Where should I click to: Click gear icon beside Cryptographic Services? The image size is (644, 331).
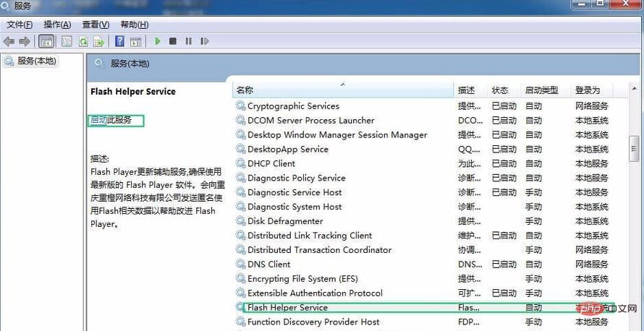pos(240,106)
